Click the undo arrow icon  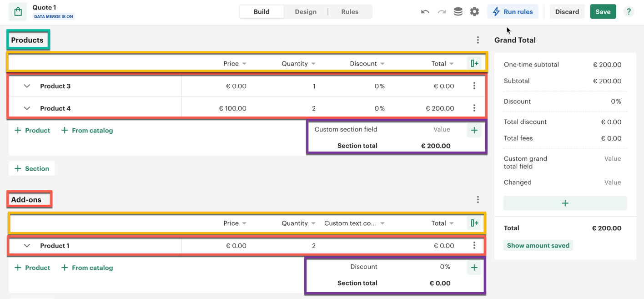(425, 12)
